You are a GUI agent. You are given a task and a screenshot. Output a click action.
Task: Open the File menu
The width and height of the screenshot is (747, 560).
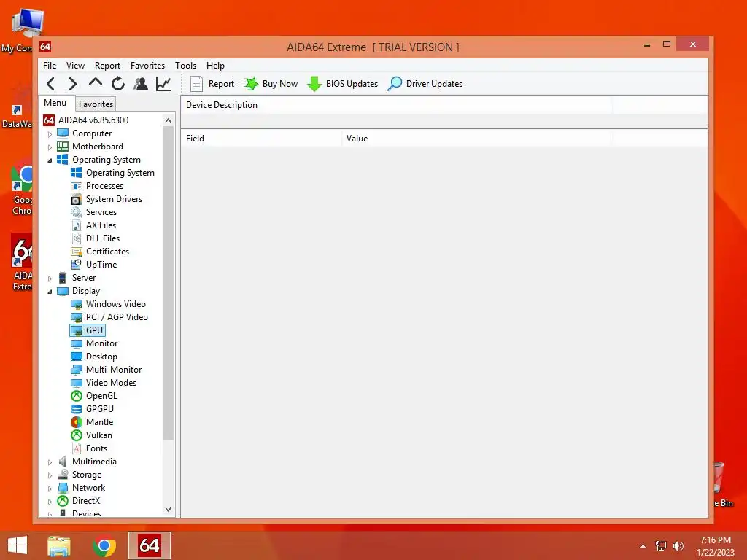[x=50, y=65]
